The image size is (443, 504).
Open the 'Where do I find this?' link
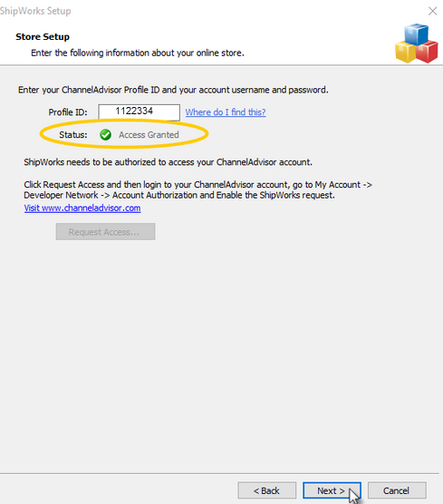[x=226, y=112]
